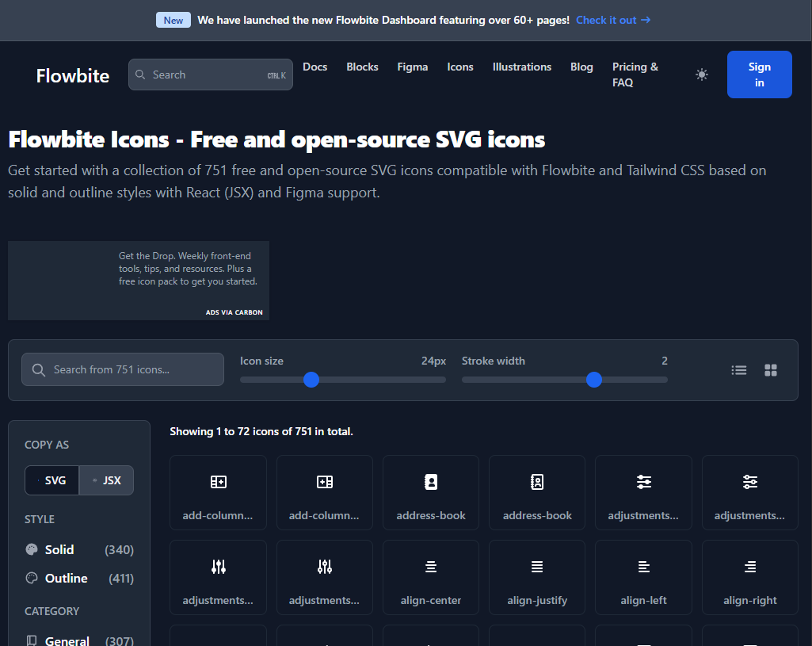Choose the solid vertical adjustments icon card
812x646 pixels.
[218, 577]
